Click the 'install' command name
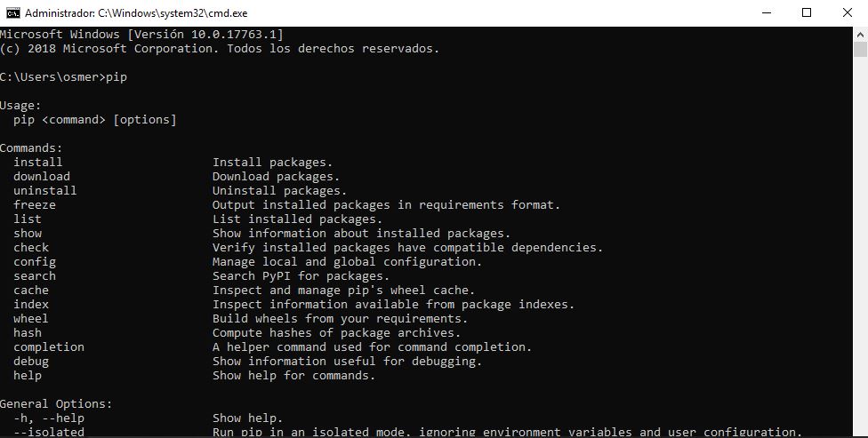The width and height of the screenshot is (868, 438). click(37, 162)
